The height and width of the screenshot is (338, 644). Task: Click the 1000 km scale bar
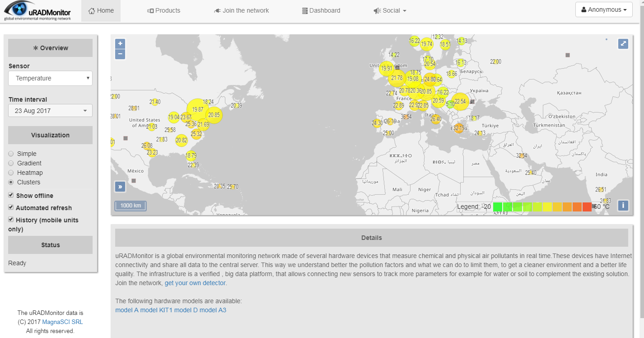[131, 206]
